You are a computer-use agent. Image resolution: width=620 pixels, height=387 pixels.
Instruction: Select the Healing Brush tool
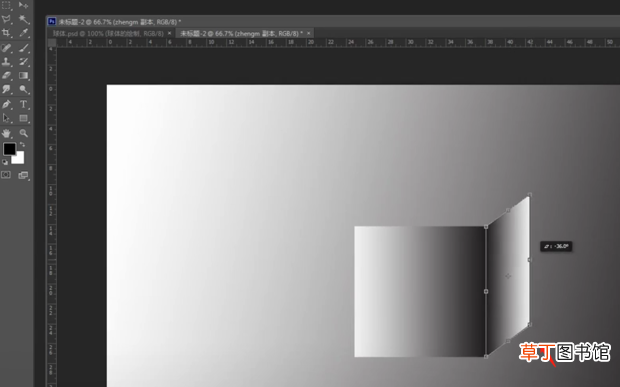[6, 48]
